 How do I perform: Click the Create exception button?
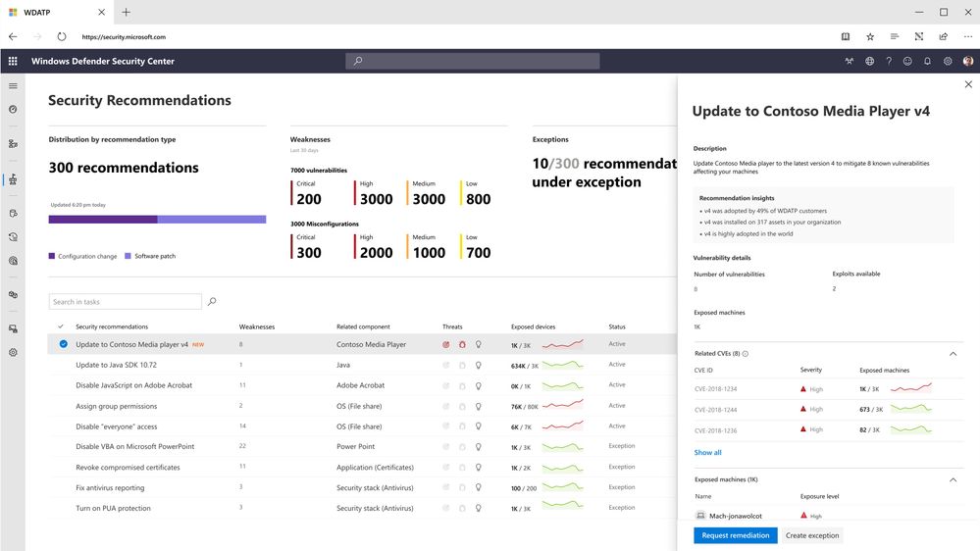[812, 535]
